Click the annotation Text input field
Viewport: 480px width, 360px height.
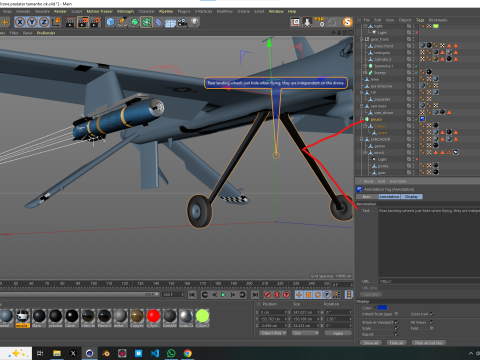point(429,242)
